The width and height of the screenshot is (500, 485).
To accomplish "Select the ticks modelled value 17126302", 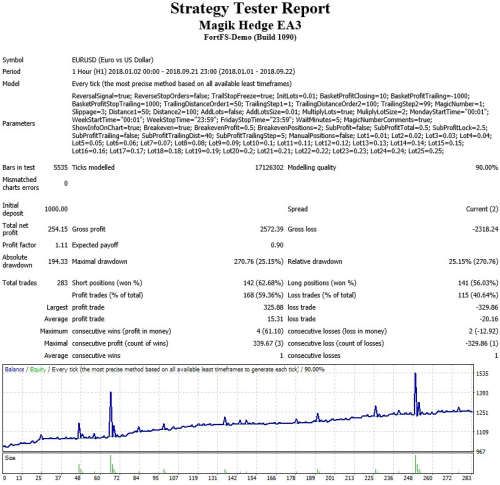I will point(269,168).
